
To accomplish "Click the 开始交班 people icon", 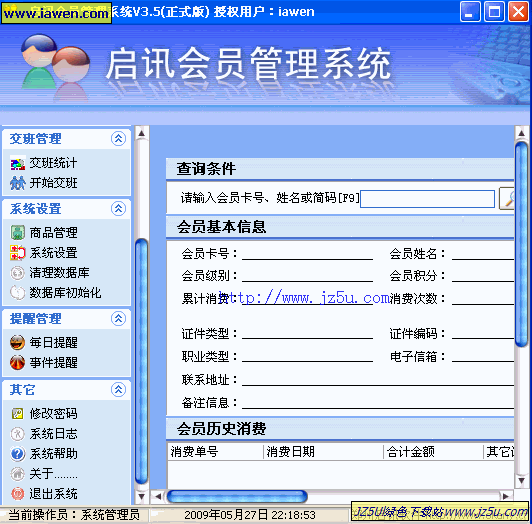I will [18, 183].
